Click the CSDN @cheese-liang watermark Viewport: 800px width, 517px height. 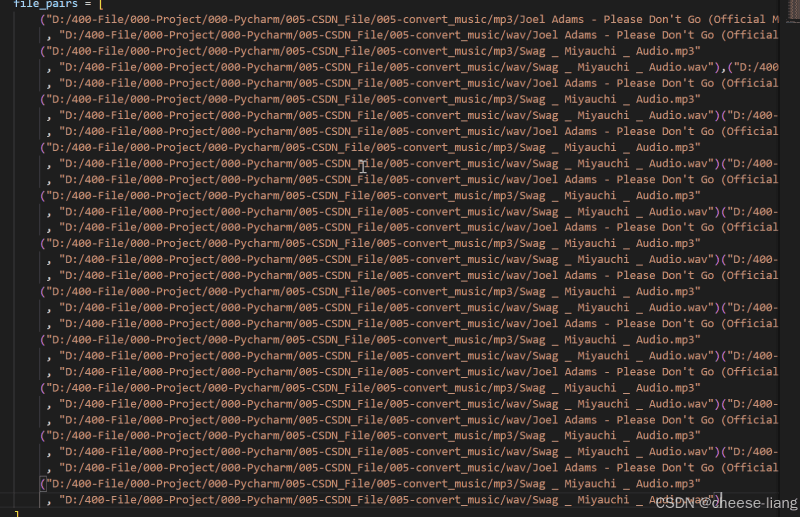pyautogui.click(x=726, y=503)
